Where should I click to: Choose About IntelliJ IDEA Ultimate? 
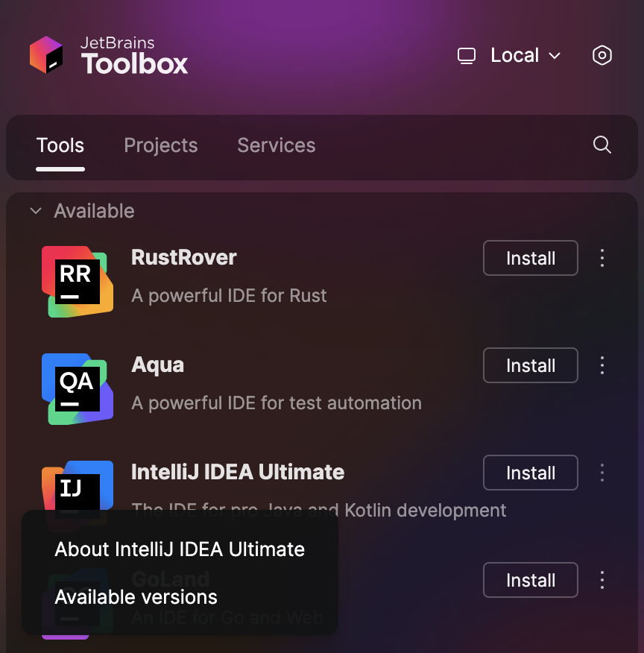pyautogui.click(x=179, y=549)
